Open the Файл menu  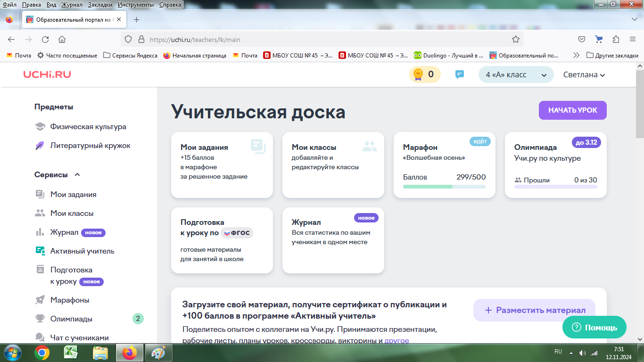(x=9, y=4)
